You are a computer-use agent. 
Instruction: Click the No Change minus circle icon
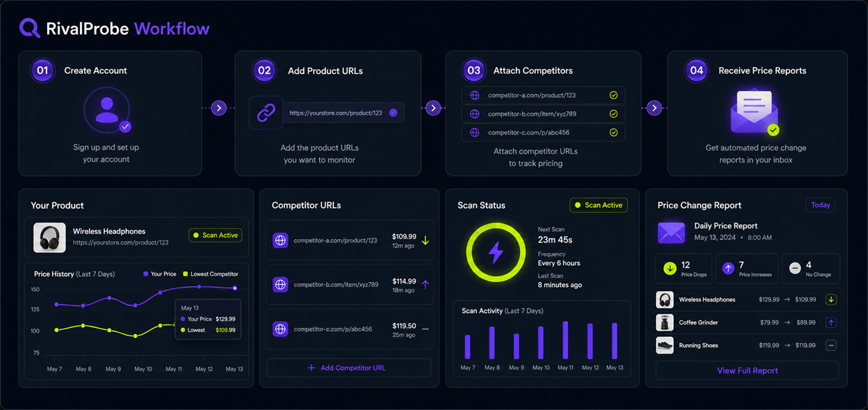click(795, 269)
